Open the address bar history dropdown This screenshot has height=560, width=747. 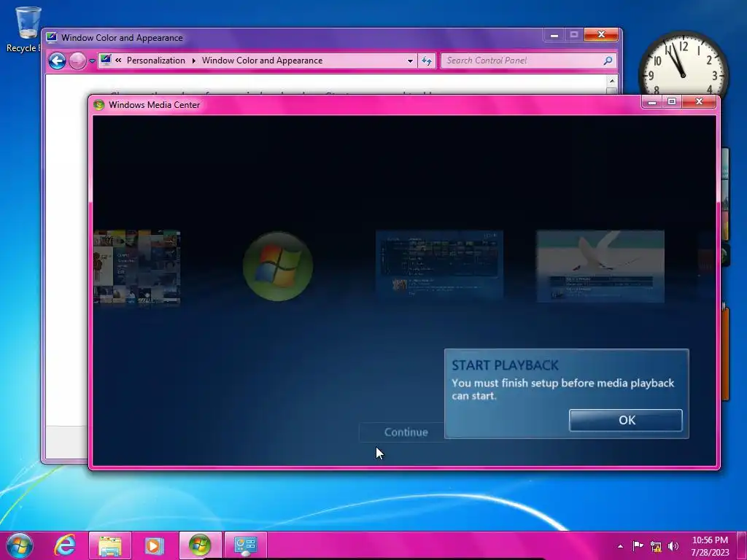click(410, 61)
